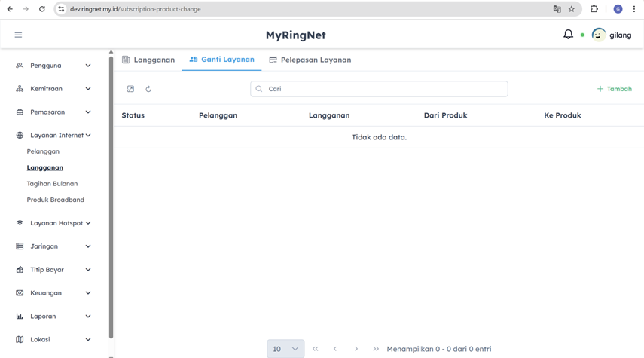
Task: Open Produk Broadband sidebar link
Action: point(55,200)
